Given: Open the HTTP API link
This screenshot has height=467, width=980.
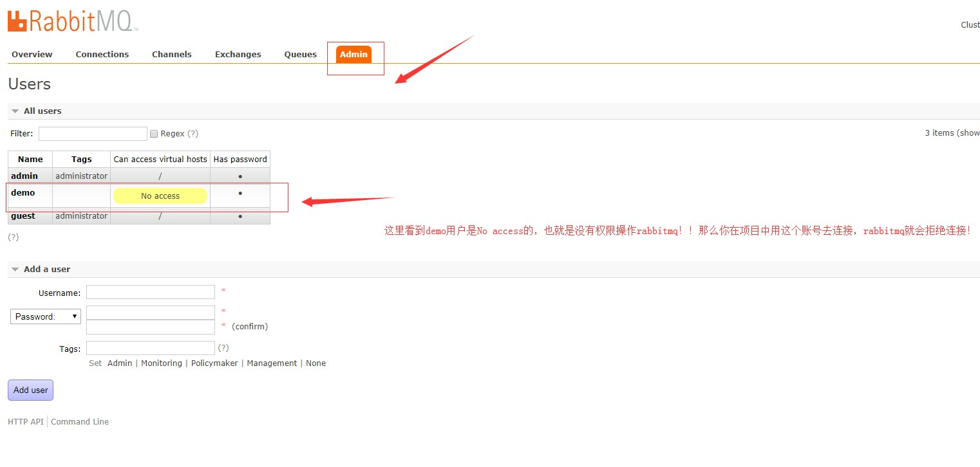Looking at the screenshot, I should point(26,422).
